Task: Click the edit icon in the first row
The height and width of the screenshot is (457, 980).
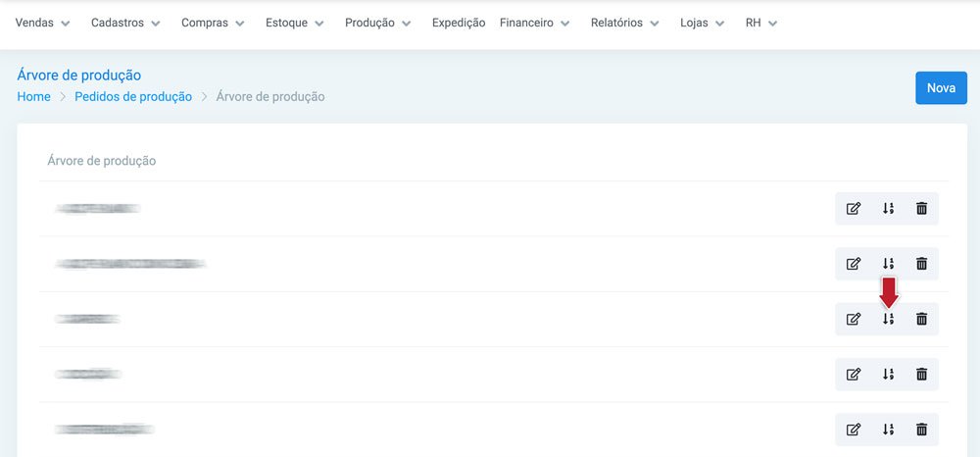Action: tap(854, 209)
